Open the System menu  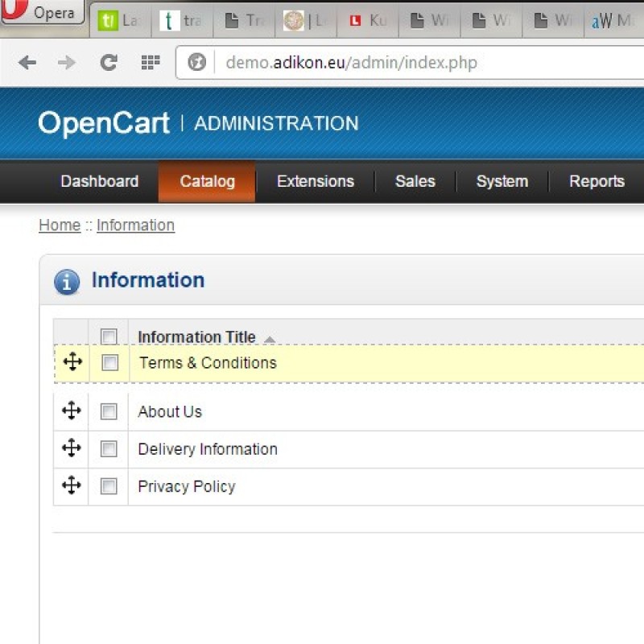click(501, 181)
